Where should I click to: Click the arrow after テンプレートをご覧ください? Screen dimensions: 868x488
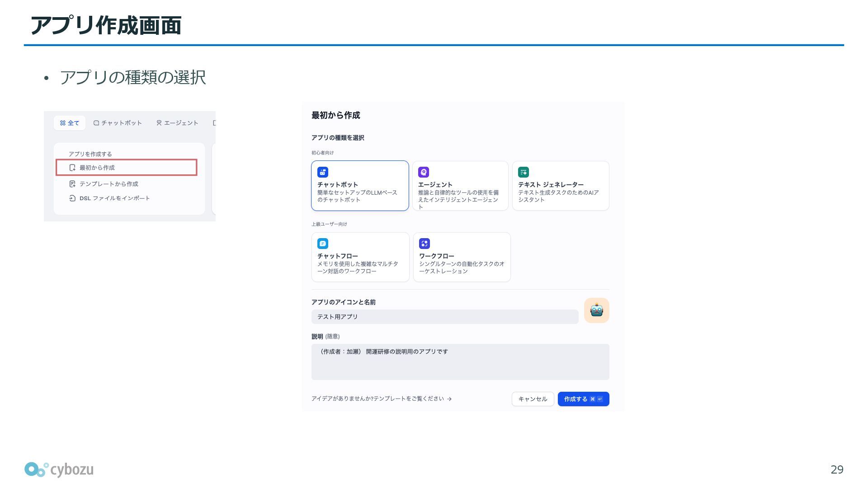(449, 399)
